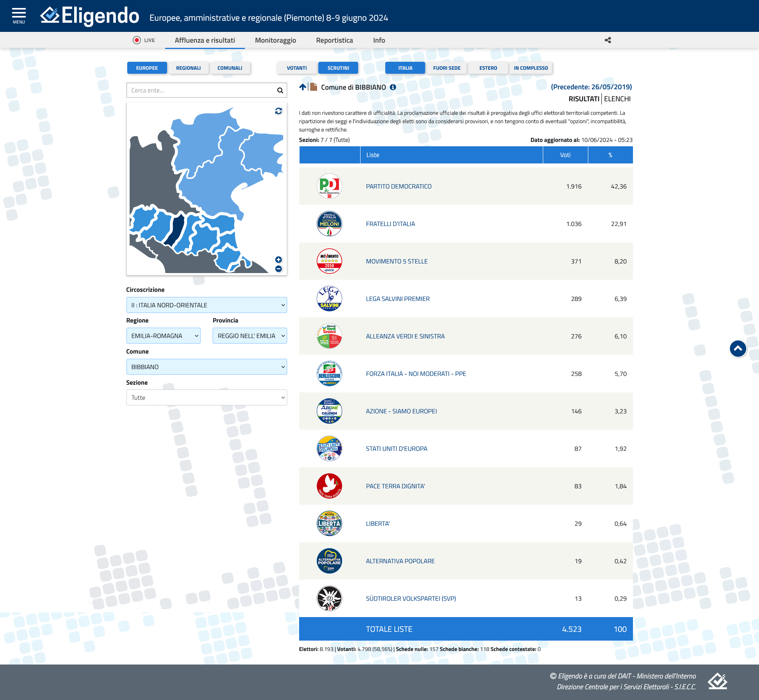Open the Reportistica tab

335,40
